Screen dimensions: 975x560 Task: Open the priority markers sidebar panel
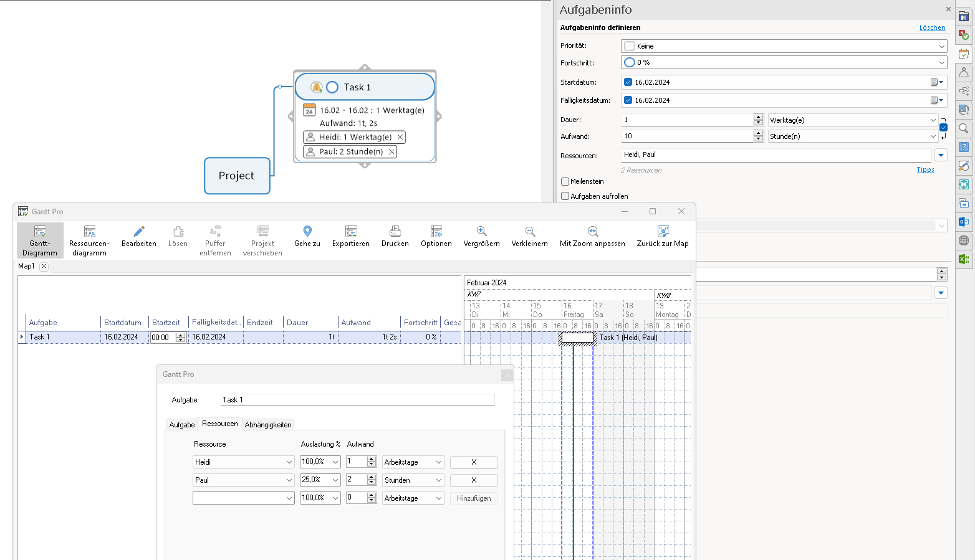pos(964,35)
